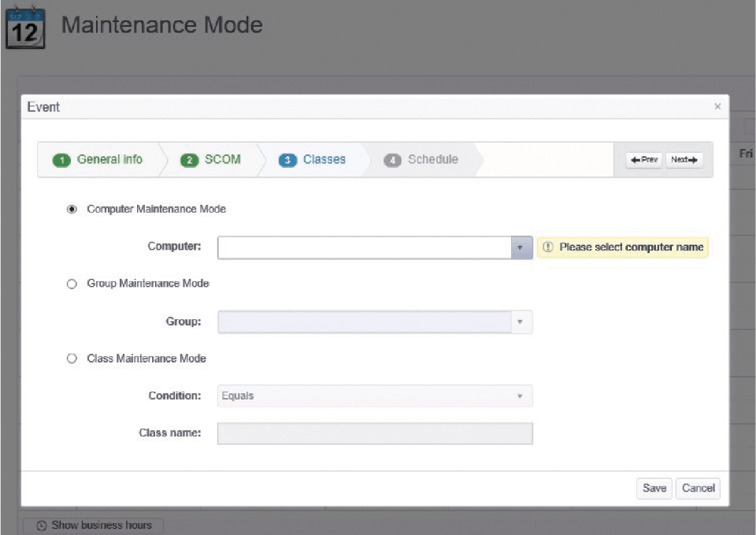
Task: Click the Maintenance Mode calendar icon
Action: (25, 28)
